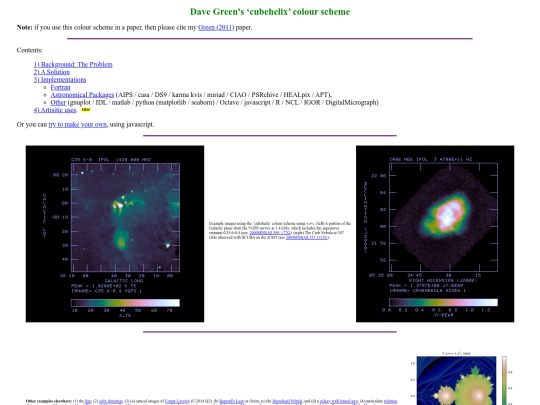Click the 'Other examples elsewhere:' bold text
The image size is (540, 405).
point(49,401)
